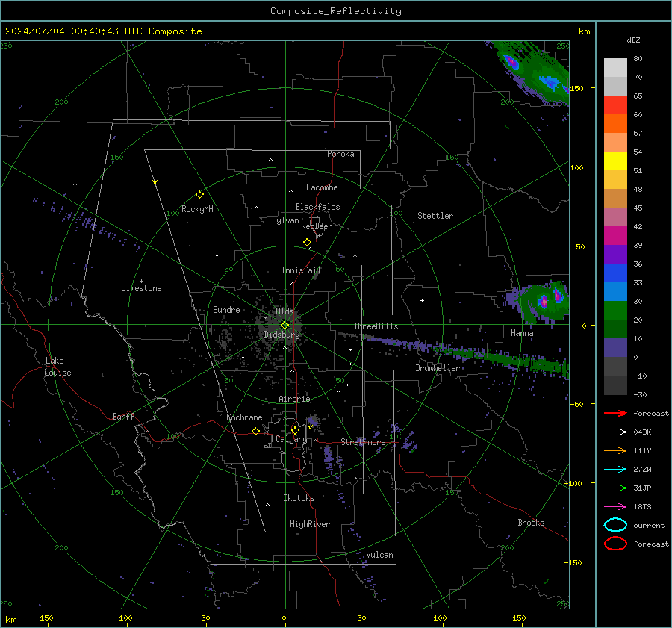Click the red forecast arrow legend icon
This screenshot has width=672, height=628.
click(615, 413)
